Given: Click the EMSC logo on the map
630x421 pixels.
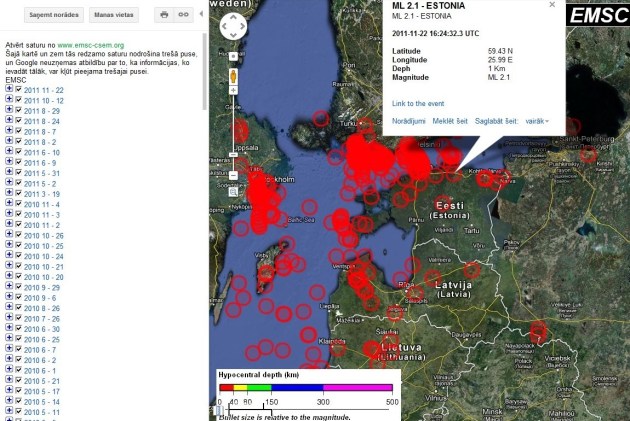Looking at the screenshot, I should pyautogui.click(x=597, y=15).
